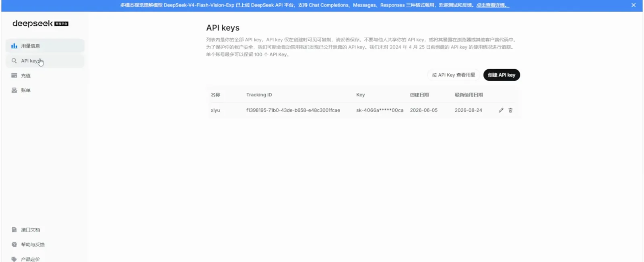Click the 开放平台 badge beside logo
The image size is (644, 262).
(61, 24)
